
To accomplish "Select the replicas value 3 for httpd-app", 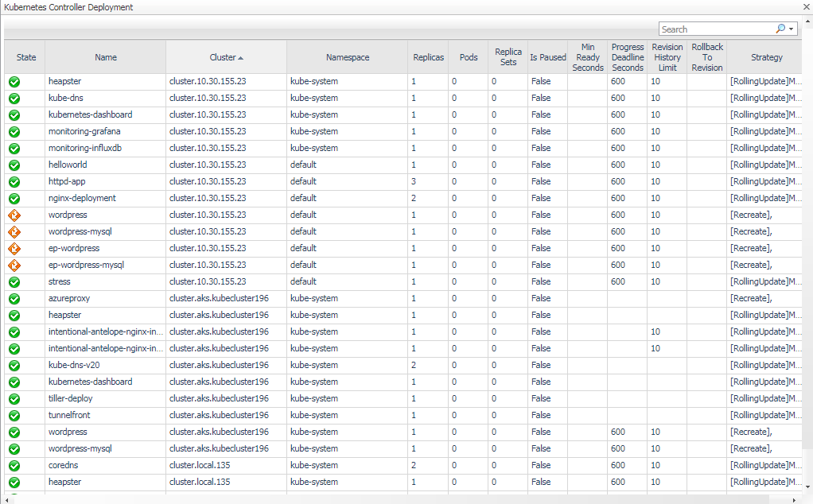I will pos(414,181).
